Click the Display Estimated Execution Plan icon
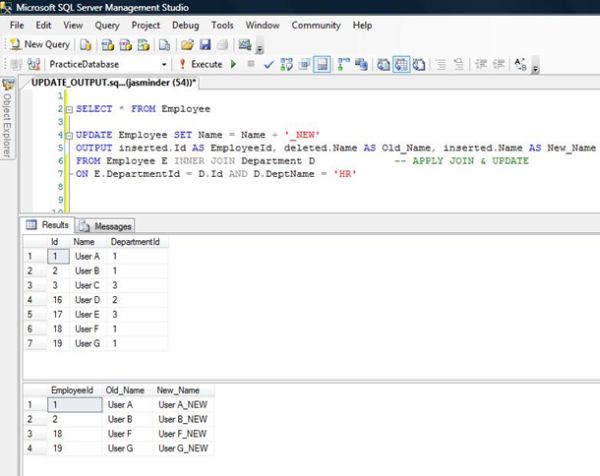 (286, 64)
